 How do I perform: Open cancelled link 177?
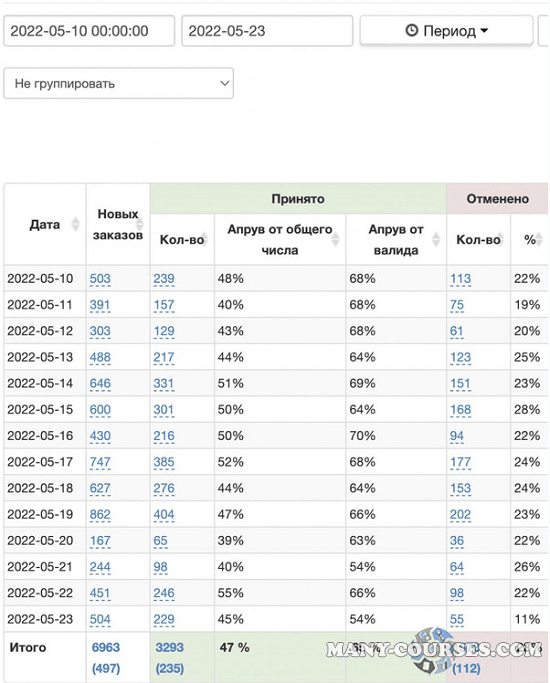pyautogui.click(x=460, y=461)
